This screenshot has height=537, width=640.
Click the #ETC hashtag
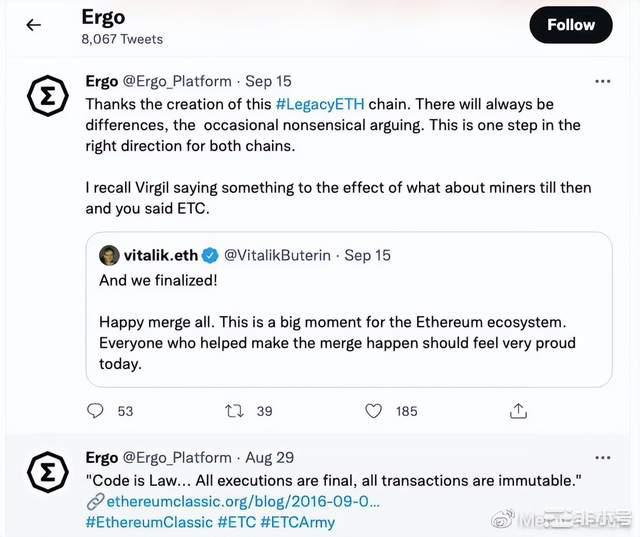[236, 522]
